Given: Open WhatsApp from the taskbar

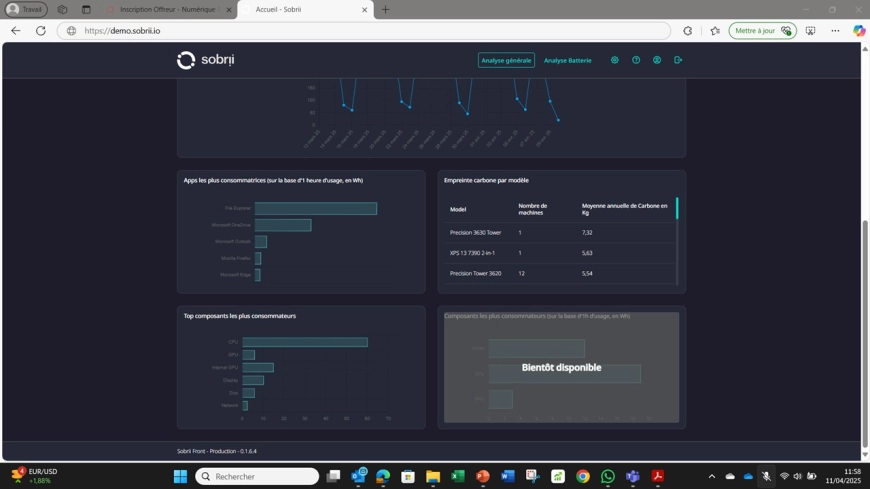Looking at the screenshot, I should click(608, 476).
